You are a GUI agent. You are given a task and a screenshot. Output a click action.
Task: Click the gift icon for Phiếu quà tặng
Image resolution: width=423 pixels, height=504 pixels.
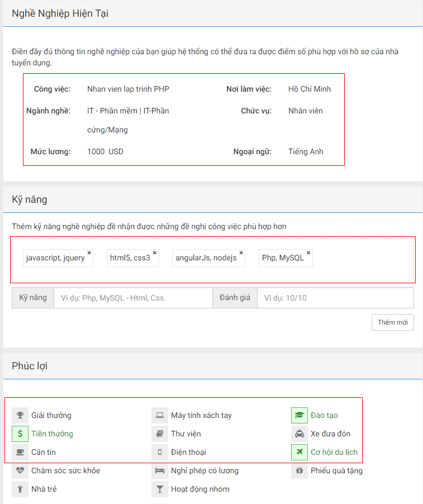tap(300, 470)
